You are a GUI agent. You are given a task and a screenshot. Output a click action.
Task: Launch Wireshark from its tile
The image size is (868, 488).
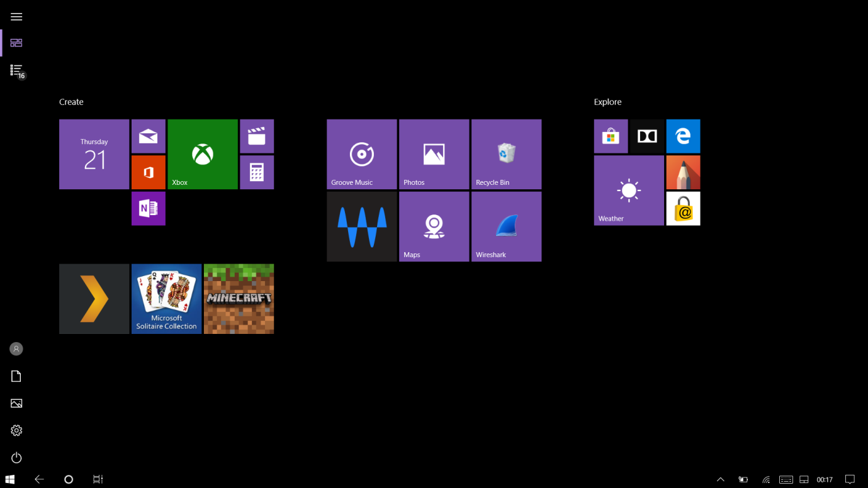[506, 226]
